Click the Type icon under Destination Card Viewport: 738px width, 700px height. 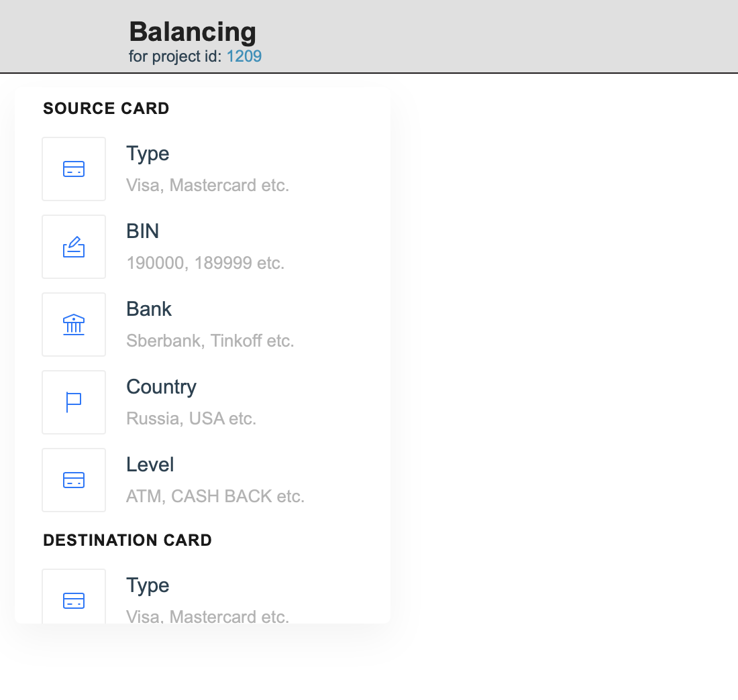point(74,601)
